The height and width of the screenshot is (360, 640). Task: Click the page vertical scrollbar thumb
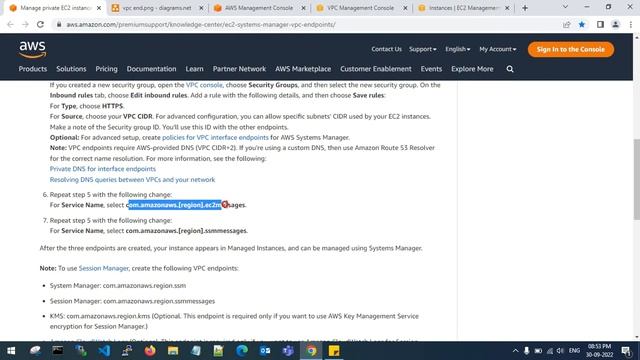tap(636, 180)
